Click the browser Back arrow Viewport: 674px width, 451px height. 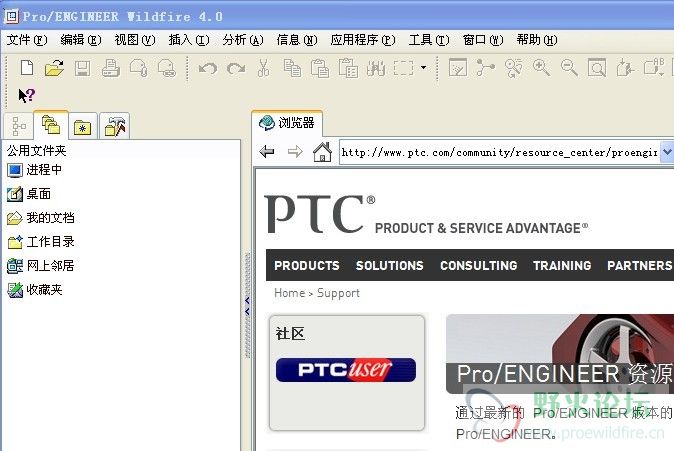coord(267,152)
